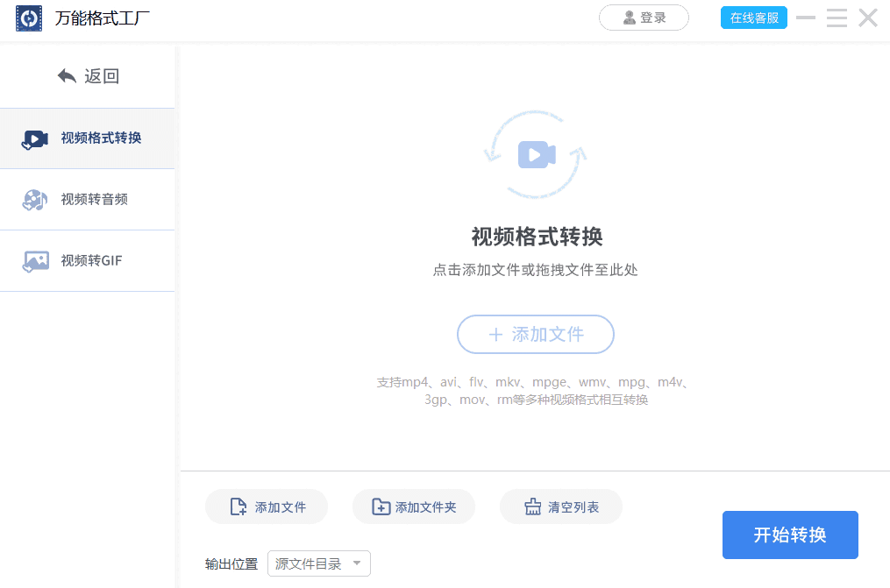Select the 视频格式转换 video icon in sidebar
The height and width of the screenshot is (588, 890).
33,138
